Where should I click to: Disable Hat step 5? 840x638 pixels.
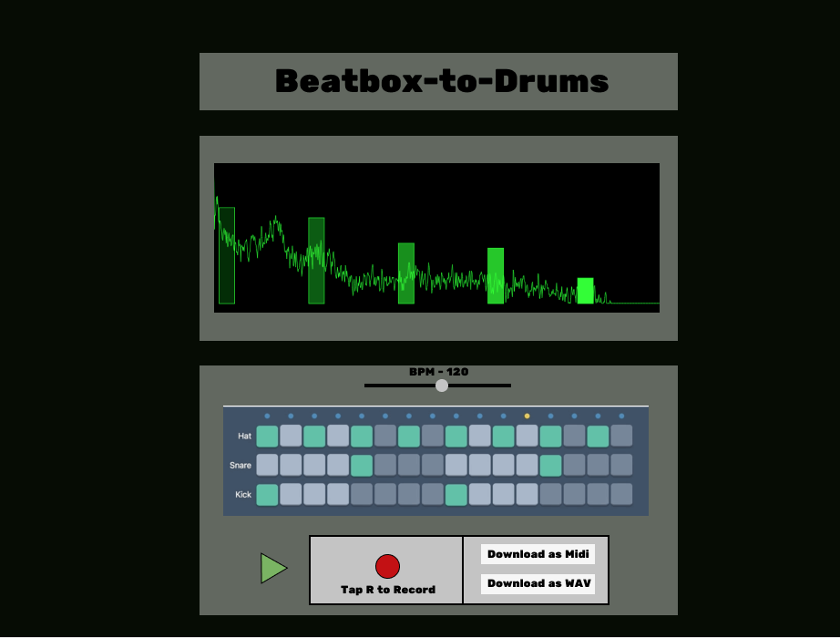(x=362, y=436)
